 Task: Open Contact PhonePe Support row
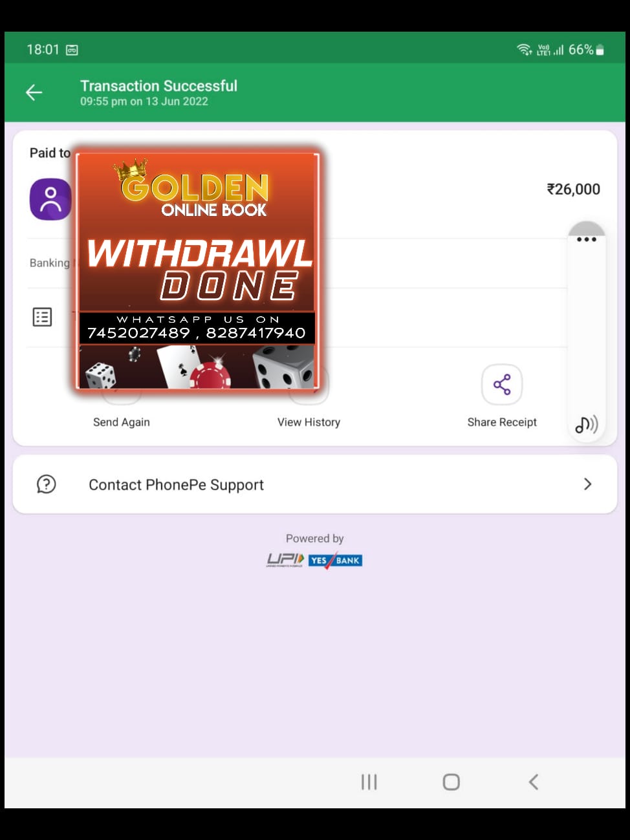[x=315, y=484]
